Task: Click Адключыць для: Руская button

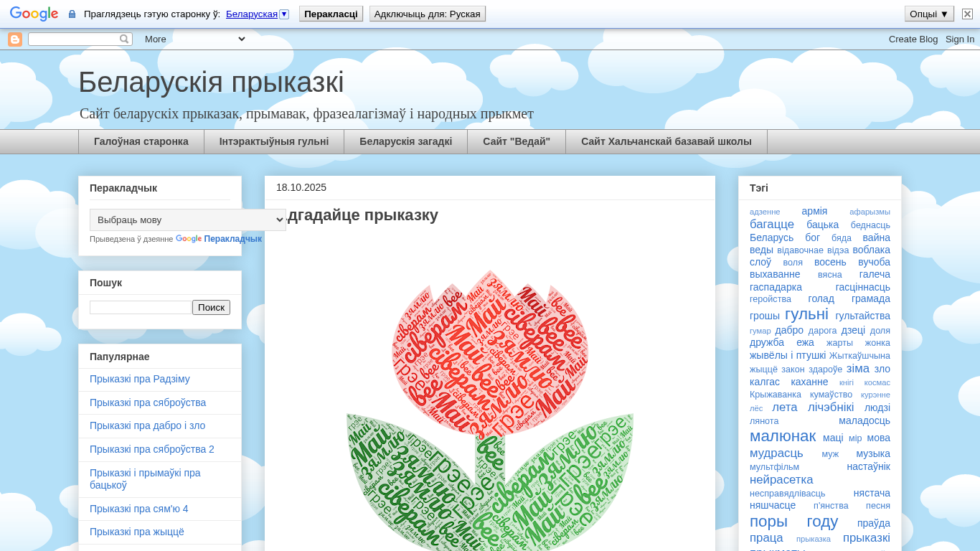Action: pos(428,14)
